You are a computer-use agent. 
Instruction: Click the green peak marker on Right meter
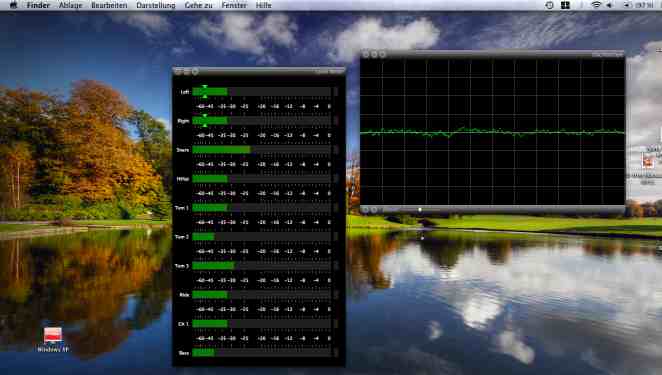(x=205, y=121)
